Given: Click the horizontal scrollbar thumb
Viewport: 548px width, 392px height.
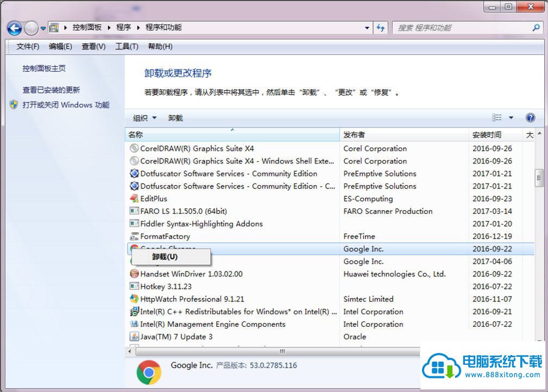Looking at the screenshot, I should (x=282, y=351).
